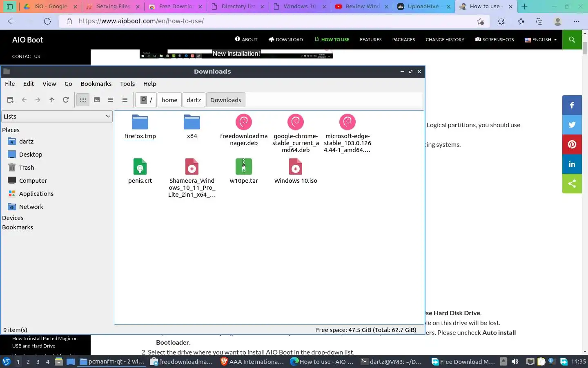Select microsoft-edge-stable deb file
Viewport: 588px width, 368px height.
[x=347, y=133]
